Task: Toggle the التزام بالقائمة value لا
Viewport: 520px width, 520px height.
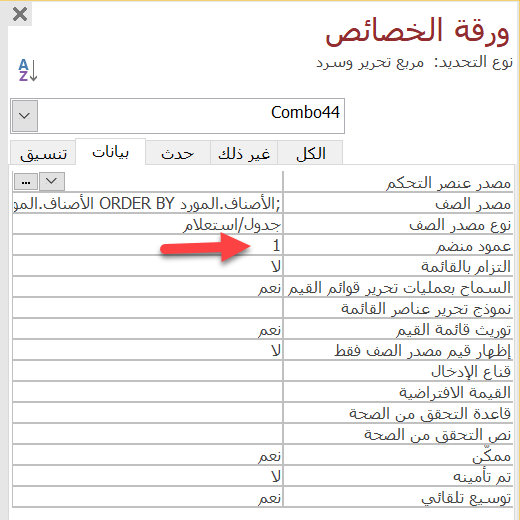Action: [147, 267]
